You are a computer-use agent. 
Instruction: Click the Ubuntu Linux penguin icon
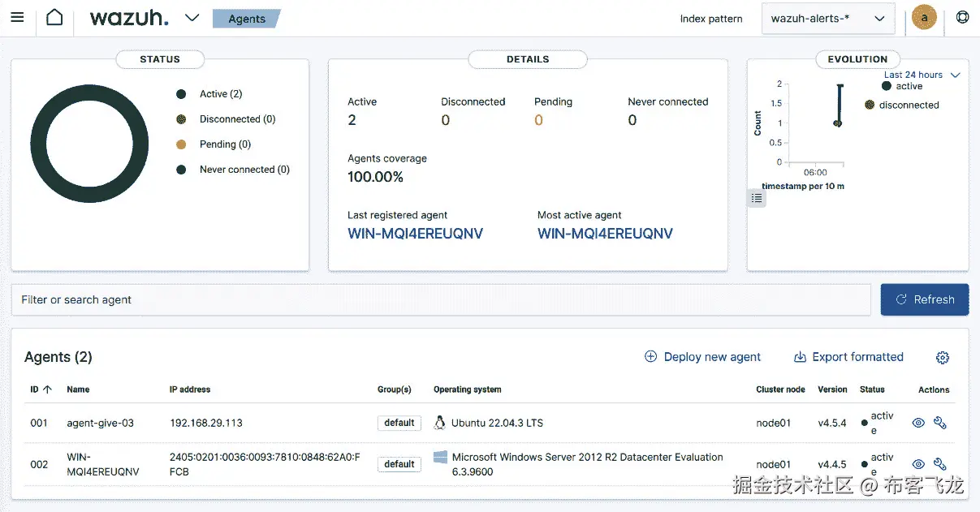point(440,423)
